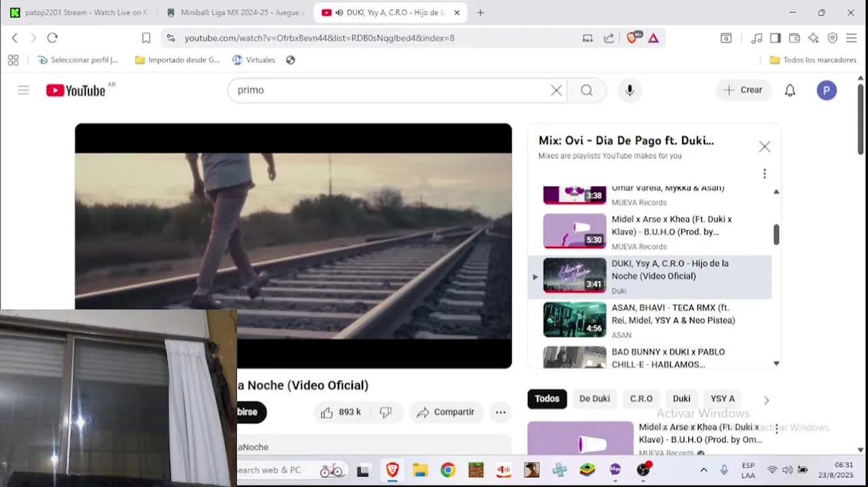This screenshot has height=487, width=868.
Task: Open the YouTube guide hamburger menu
Action: [x=24, y=90]
